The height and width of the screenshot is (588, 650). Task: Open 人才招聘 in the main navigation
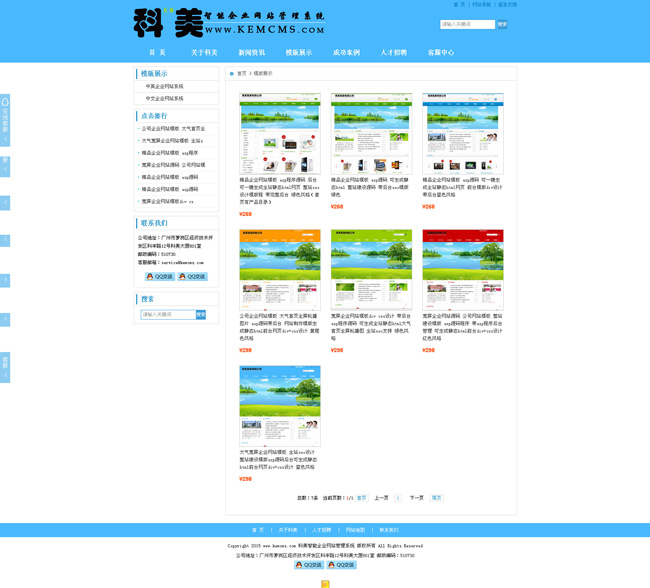click(x=393, y=53)
